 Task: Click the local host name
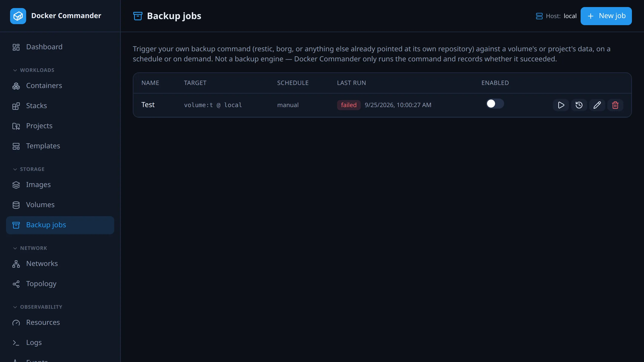coord(570,16)
